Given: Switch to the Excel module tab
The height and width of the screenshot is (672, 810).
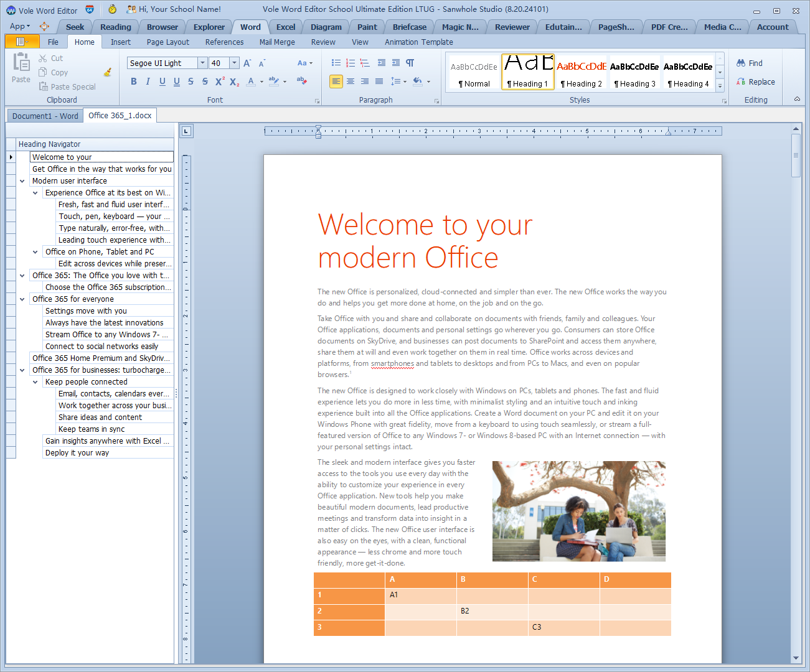Looking at the screenshot, I should coord(286,27).
